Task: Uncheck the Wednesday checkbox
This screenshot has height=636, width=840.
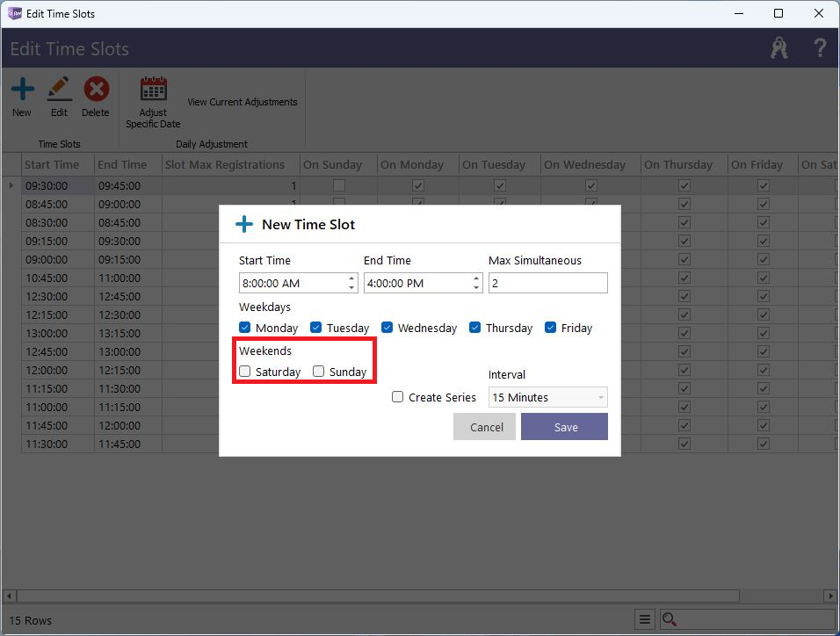Action: tap(387, 328)
